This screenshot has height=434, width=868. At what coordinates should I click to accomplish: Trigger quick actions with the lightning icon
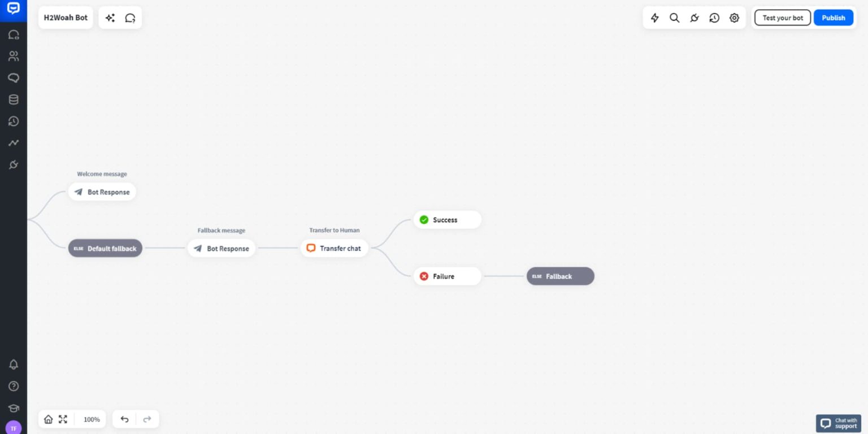click(654, 18)
